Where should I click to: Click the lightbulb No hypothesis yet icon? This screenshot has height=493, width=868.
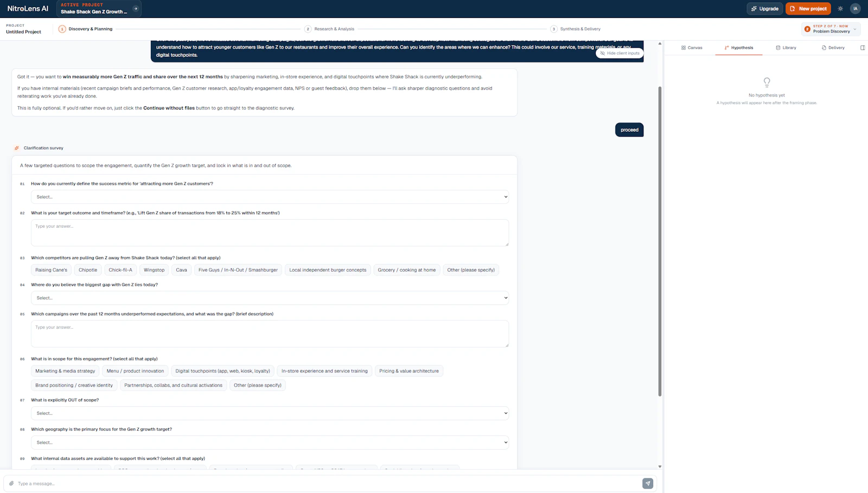coord(767,82)
